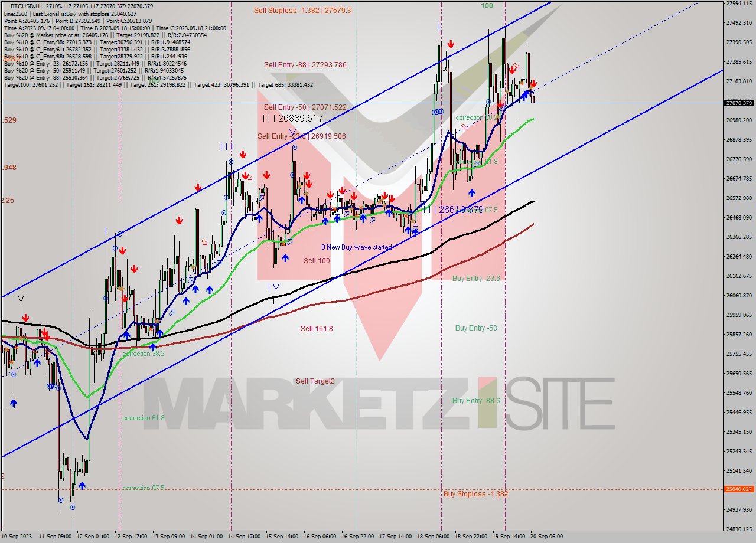Click '20 Sep 06:00' on time axis
The image size is (756, 543).
point(546,537)
